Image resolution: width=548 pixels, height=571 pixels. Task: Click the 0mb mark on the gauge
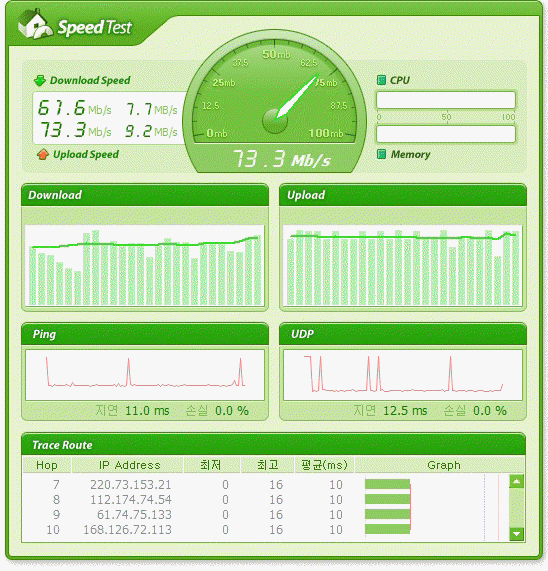coord(217,133)
